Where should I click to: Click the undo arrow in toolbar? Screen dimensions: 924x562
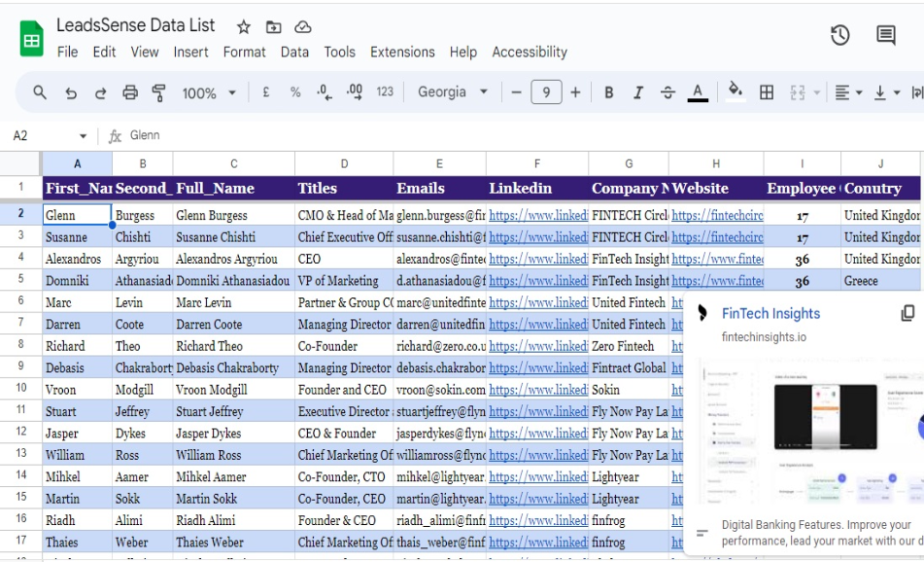tap(70, 92)
